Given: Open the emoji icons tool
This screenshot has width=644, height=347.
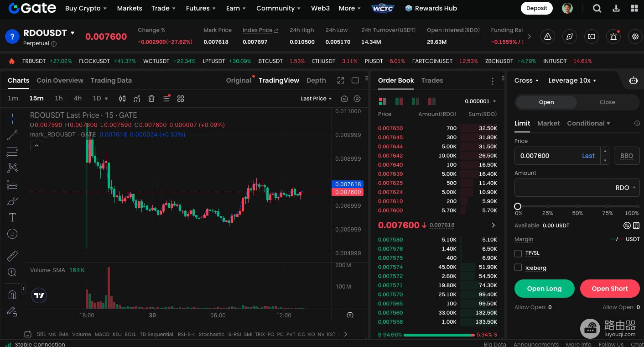Looking at the screenshot, I should pyautogui.click(x=12, y=234).
